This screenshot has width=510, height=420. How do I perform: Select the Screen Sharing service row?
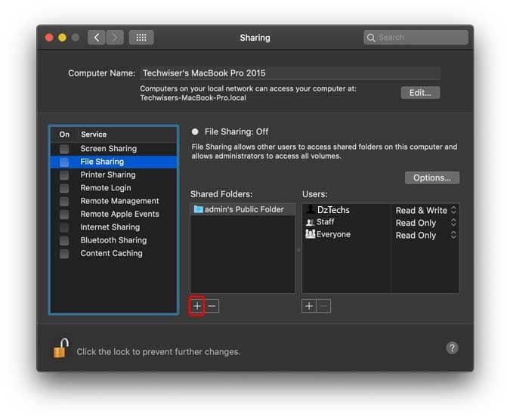point(113,149)
